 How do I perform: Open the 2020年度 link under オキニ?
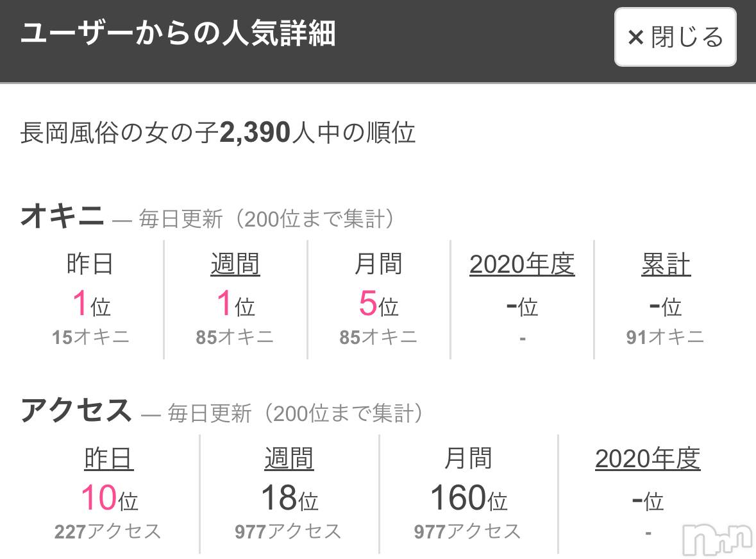coord(522,263)
